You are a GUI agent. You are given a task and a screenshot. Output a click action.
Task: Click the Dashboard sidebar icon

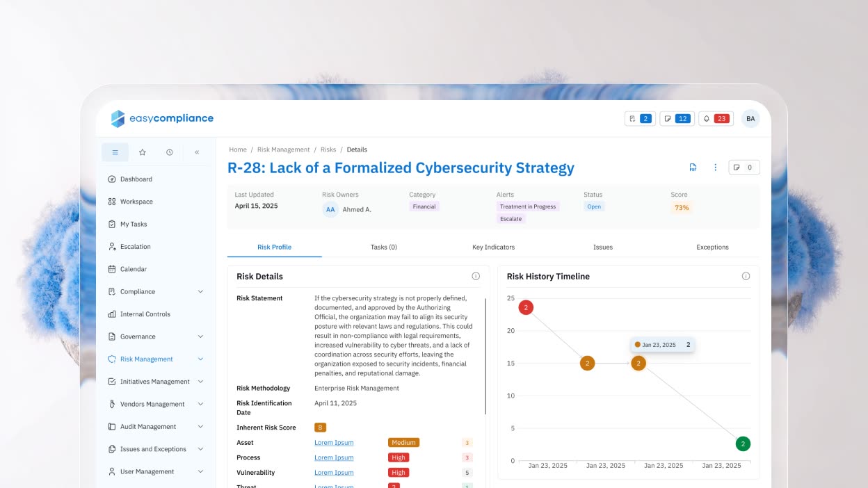(112, 179)
